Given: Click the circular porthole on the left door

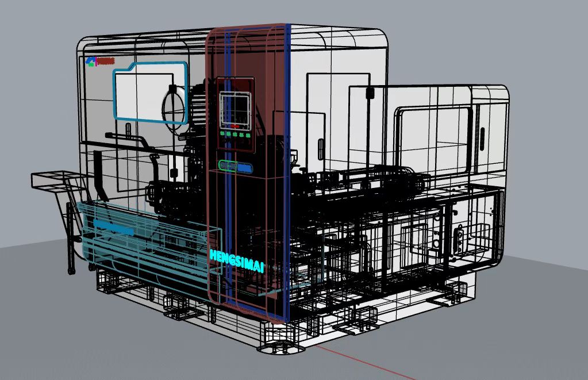Looking at the screenshot, I should 175,105.
